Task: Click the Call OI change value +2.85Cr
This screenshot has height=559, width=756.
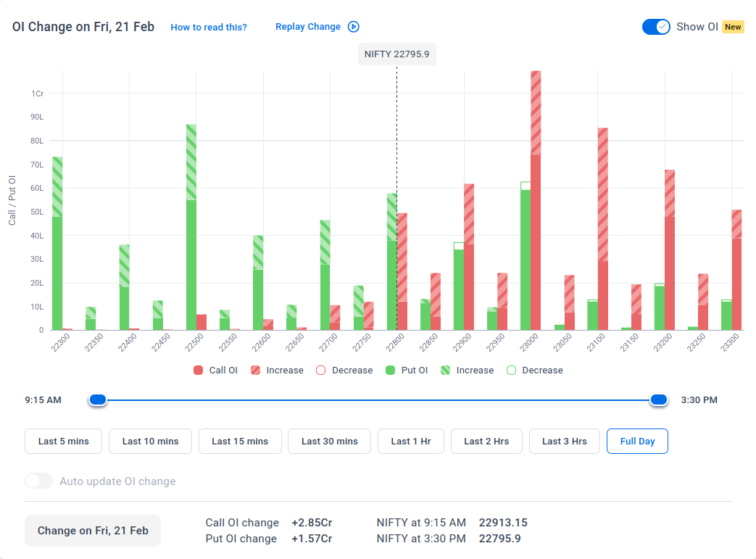Action: point(312,522)
